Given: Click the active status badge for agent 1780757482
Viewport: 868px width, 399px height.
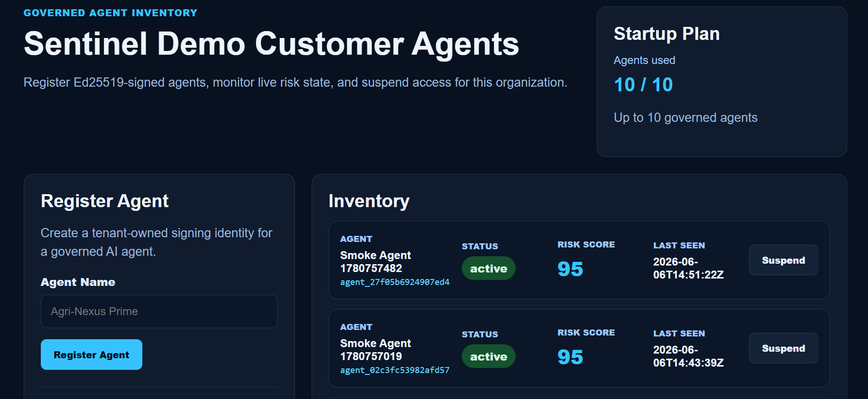Looking at the screenshot, I should [x=488, y=268].
